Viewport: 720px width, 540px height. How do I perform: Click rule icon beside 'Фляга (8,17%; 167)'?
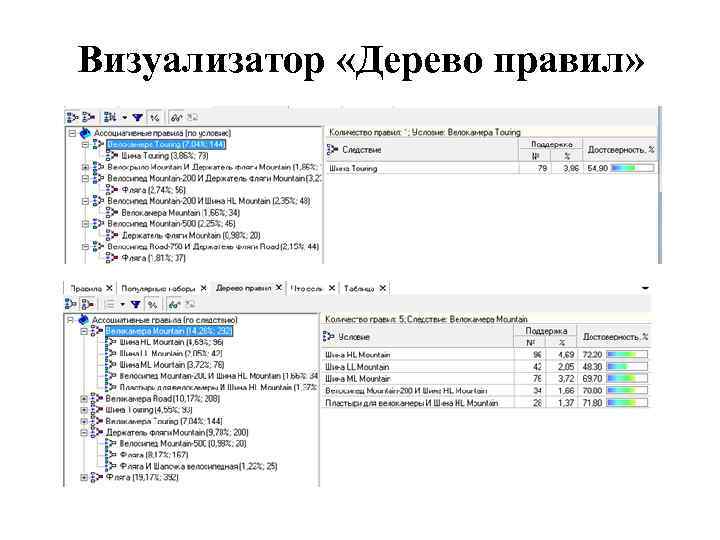[110, 455]
